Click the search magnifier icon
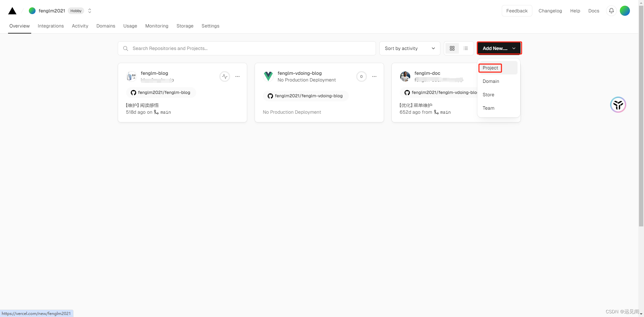This screenshot has height=317, width=644. click(125, 48)
